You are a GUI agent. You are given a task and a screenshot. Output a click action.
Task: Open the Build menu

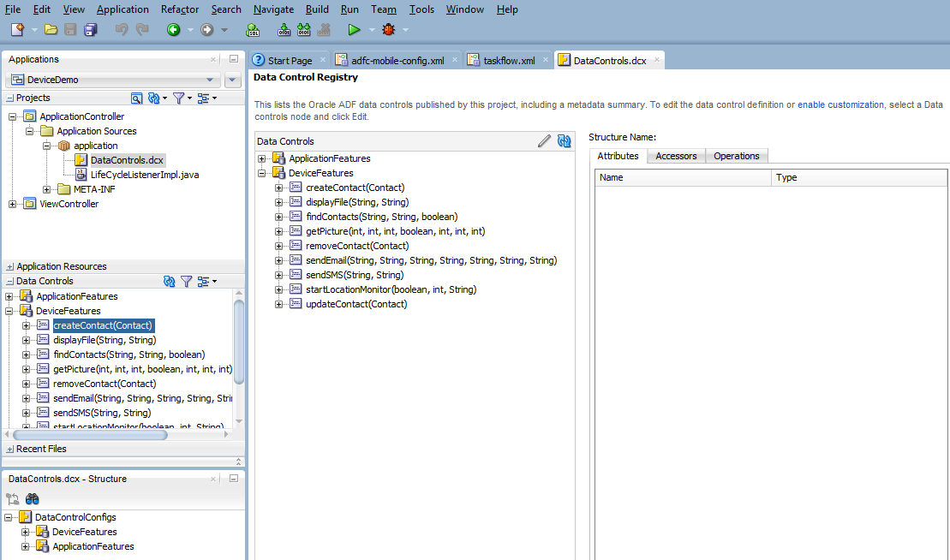point(317,9)
